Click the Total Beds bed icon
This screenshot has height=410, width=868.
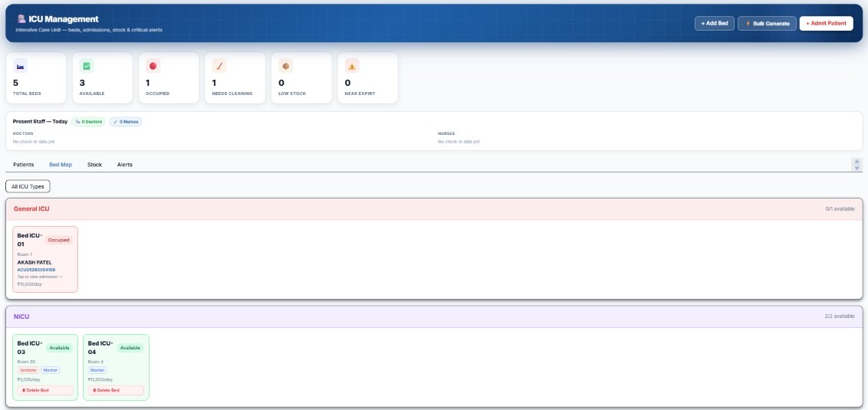tap(20, 66)
